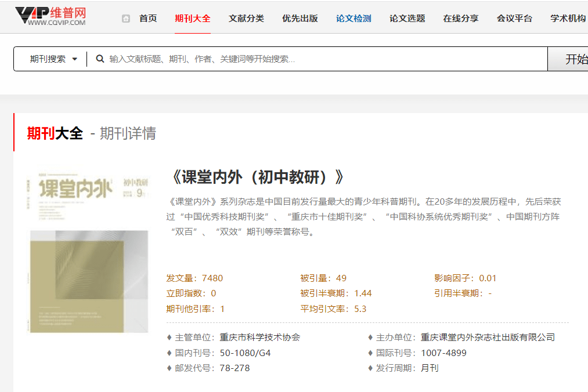Open the 期刊搜索 search type dropdown
Screen dimensions: 588x392
pos(53,59)
